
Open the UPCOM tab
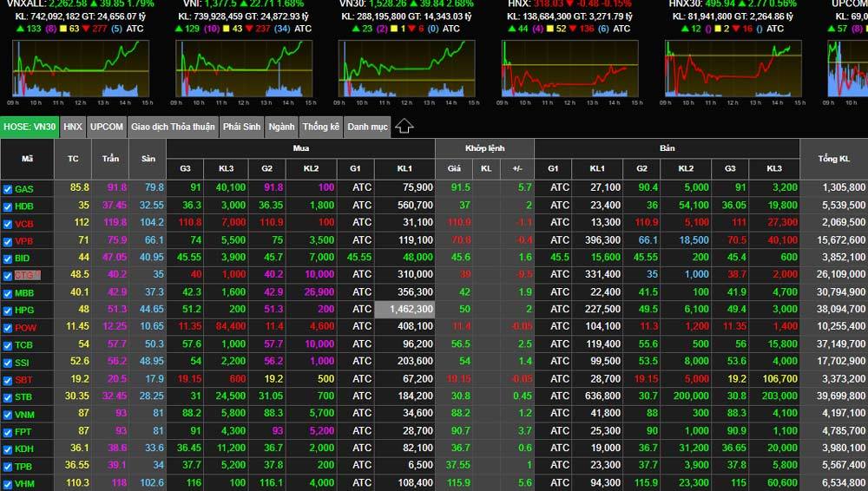coord(106,127)
